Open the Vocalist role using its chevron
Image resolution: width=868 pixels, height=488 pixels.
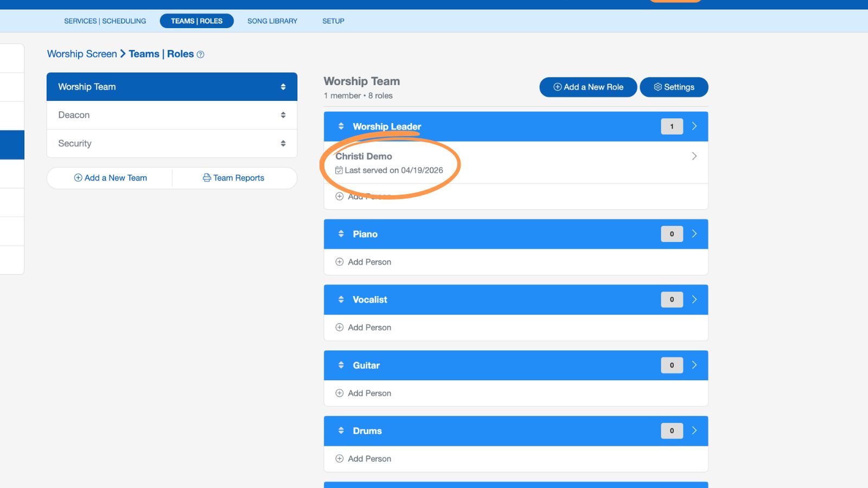pos(694,299)
